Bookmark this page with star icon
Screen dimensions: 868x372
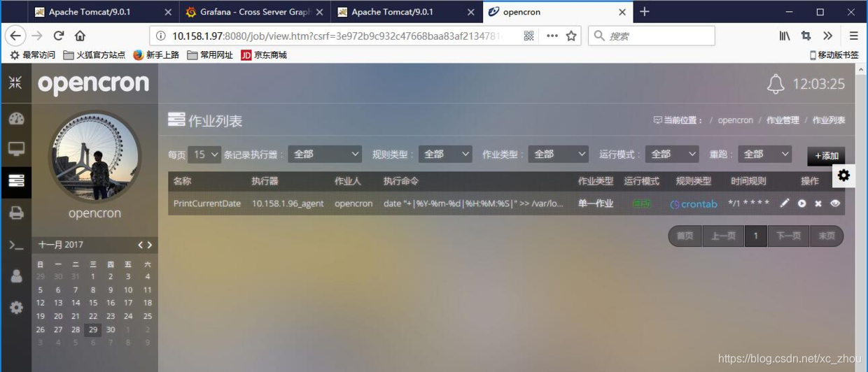tap(571, 36)
